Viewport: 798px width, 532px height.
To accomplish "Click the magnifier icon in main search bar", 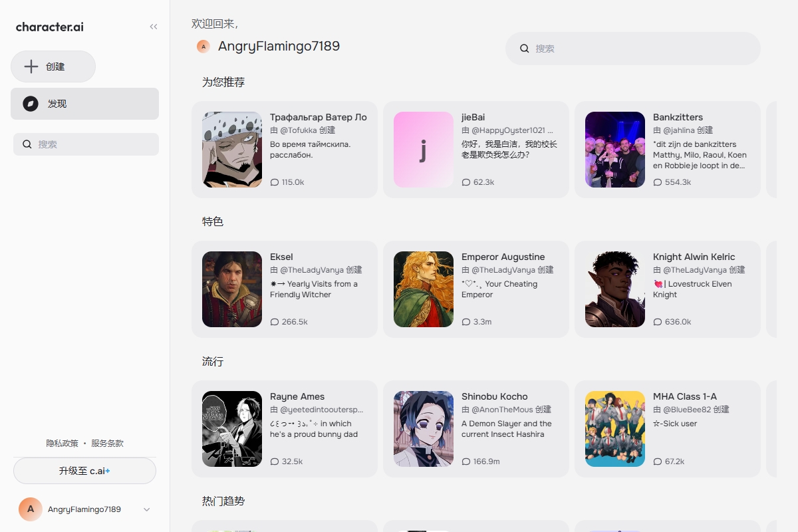I will pyautogui.click(x=524, y=49).
